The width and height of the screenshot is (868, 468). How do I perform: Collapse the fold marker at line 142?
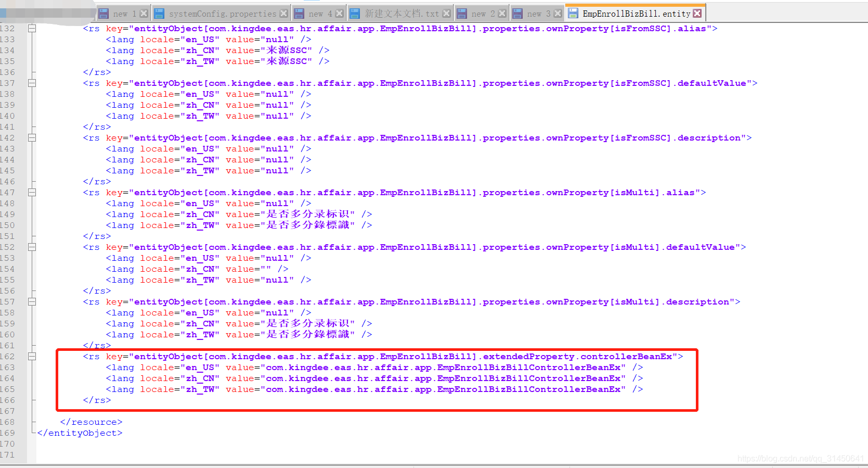click(x=32, y=138)
